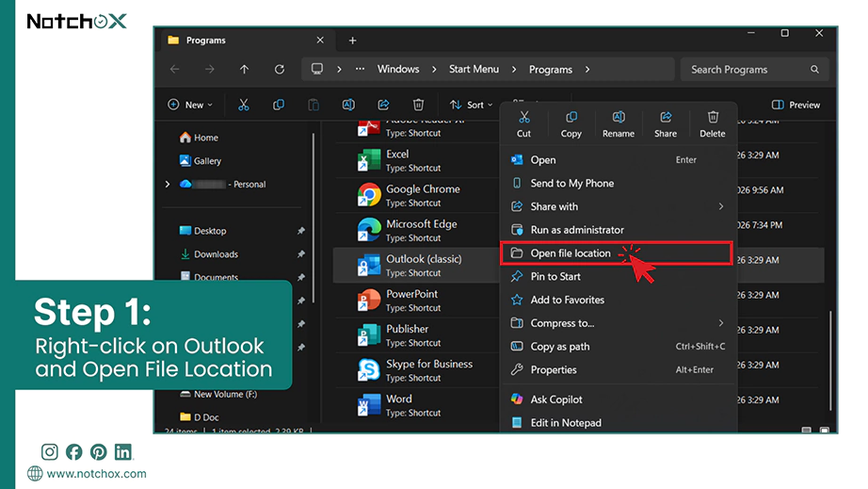Viewport: 868px width, 489px height.
Task: Unpin Downloads from Quick access
Action: click(300, 254)
